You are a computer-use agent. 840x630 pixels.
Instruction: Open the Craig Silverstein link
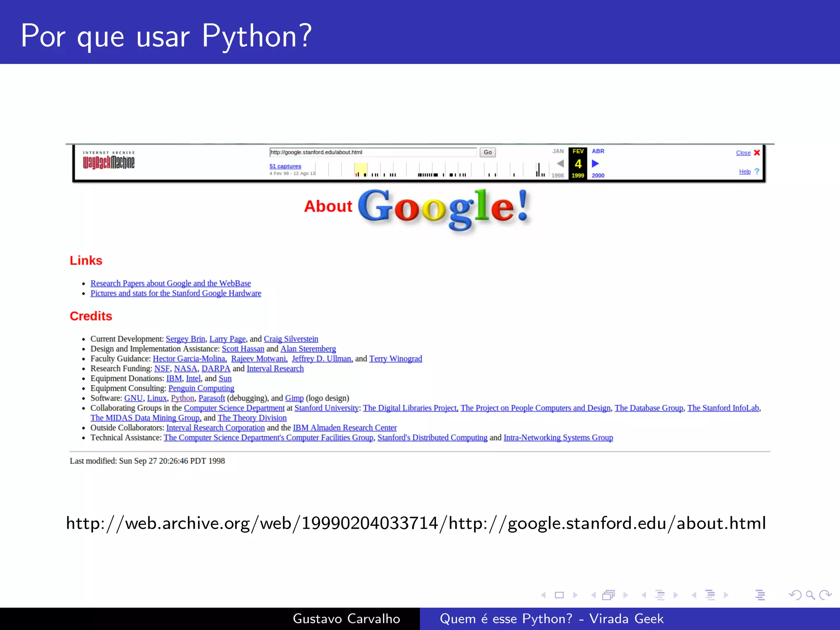[x=291, y=339]
